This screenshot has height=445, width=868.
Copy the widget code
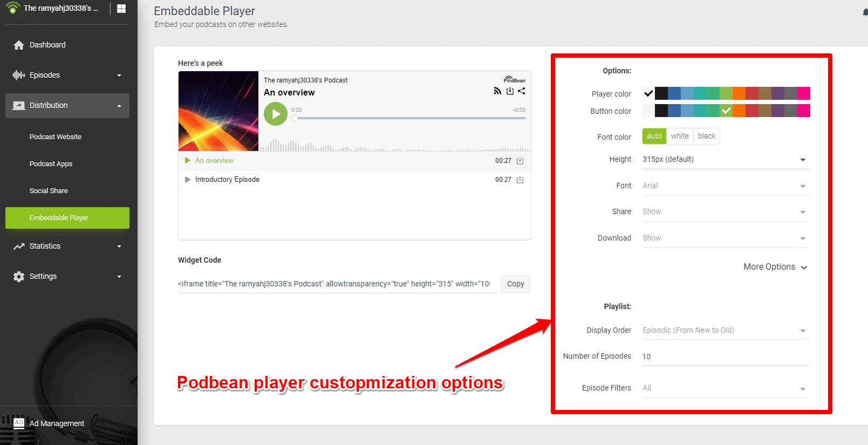point(516,284)
